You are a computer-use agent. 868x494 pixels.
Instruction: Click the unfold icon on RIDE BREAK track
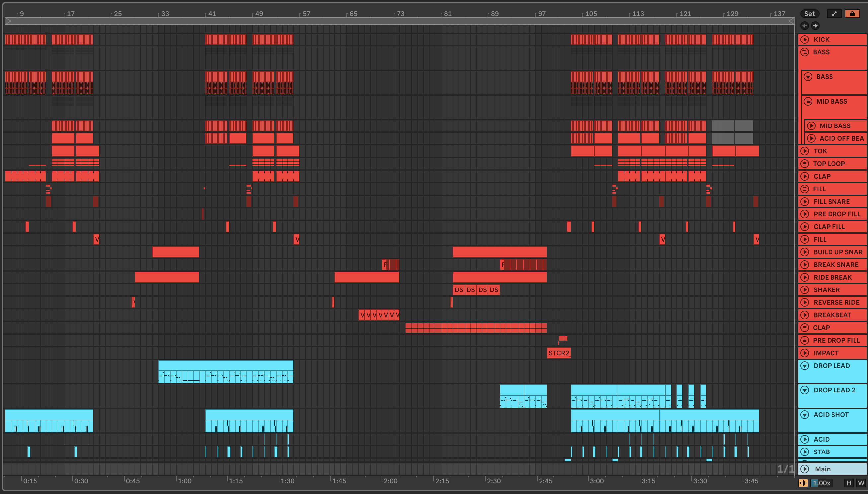click(805, 277)
